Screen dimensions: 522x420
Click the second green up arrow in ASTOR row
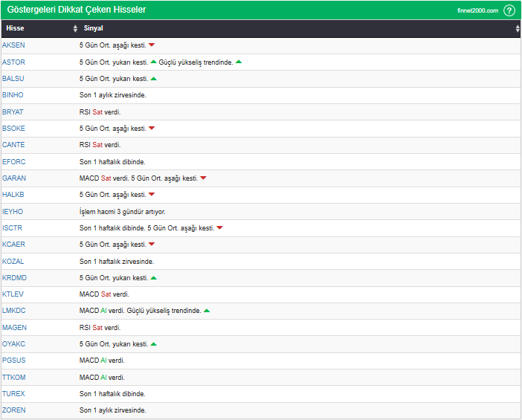pos(239,62)
